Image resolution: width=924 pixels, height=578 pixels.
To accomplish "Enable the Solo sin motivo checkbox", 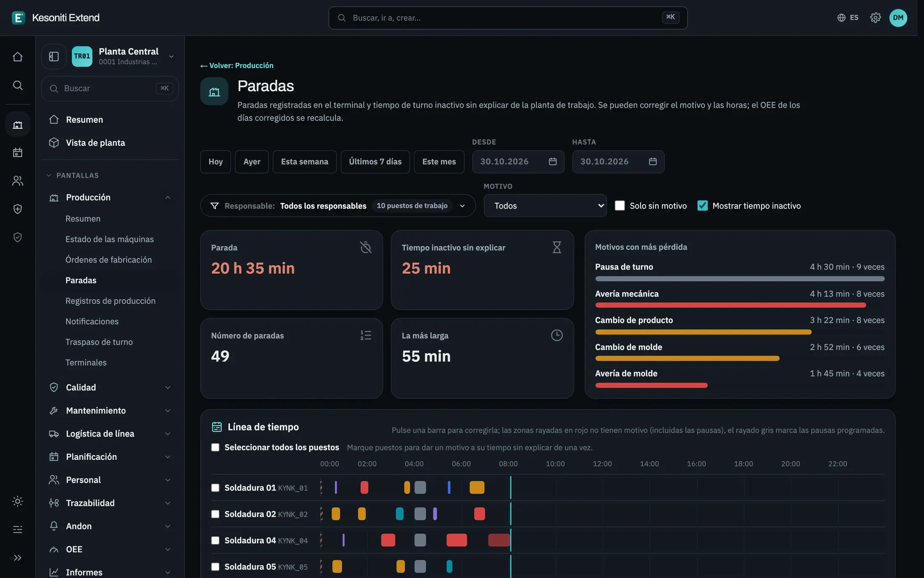I will 619,206.
